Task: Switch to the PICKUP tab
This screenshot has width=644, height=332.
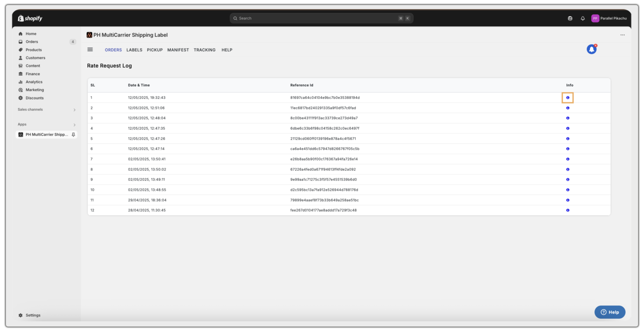Action: pyautogui.click(x=155, y=50)
